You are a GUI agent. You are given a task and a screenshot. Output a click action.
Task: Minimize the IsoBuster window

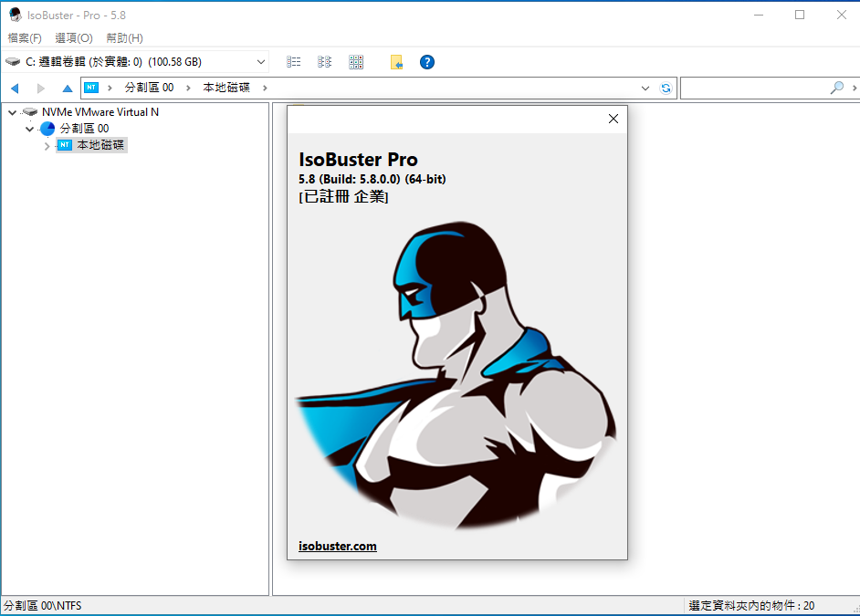[x=759, y=15]
